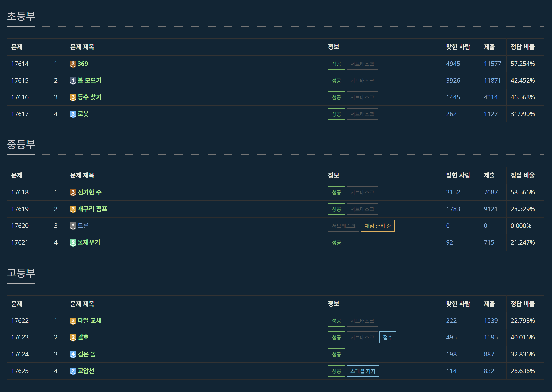The width and height of the screenshot is (552, 392).
Task: Click the gold tier icon beside 등수 찾기
Action: [73, 97]
